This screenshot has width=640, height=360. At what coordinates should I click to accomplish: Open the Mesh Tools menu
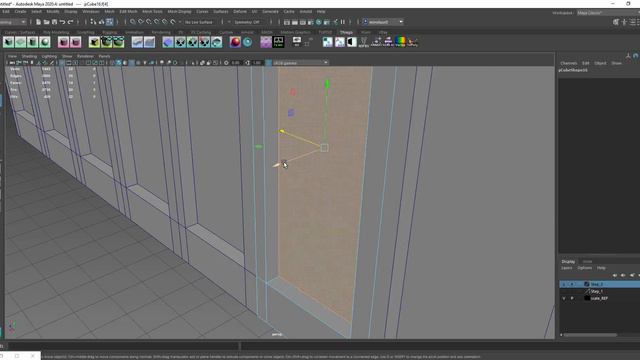tap(152, 11)
